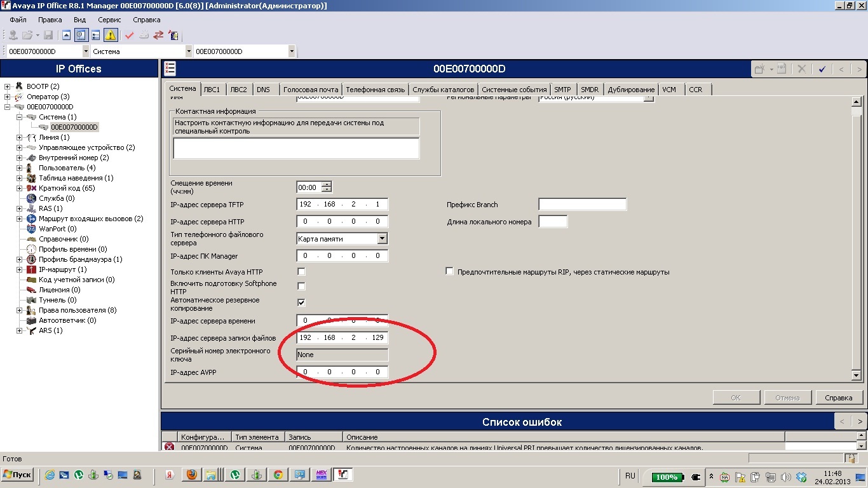Uncheck 'Автоматическое резервное копирование' checkbox

pos(301,303)
